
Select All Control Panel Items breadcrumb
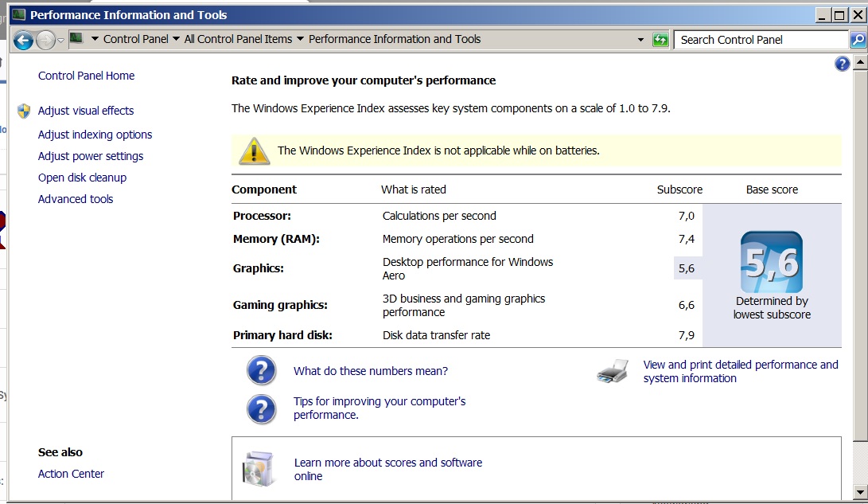(238, 39)
